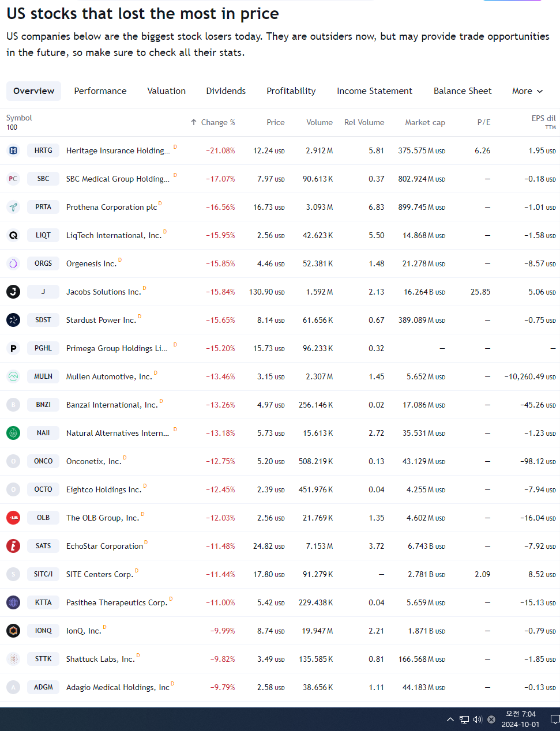The height and width of the screenshot is (731, 560).
Task: Click the -21.08% change value
Action: pyautogui.click(x=220, y=150)
